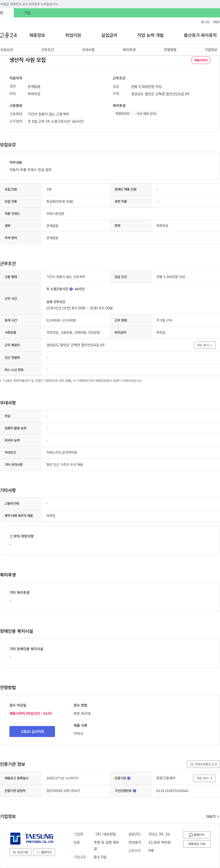Click the 로그인 link
Image resolution: width=220 pixels, height=868 pixels.
point(205,22)
